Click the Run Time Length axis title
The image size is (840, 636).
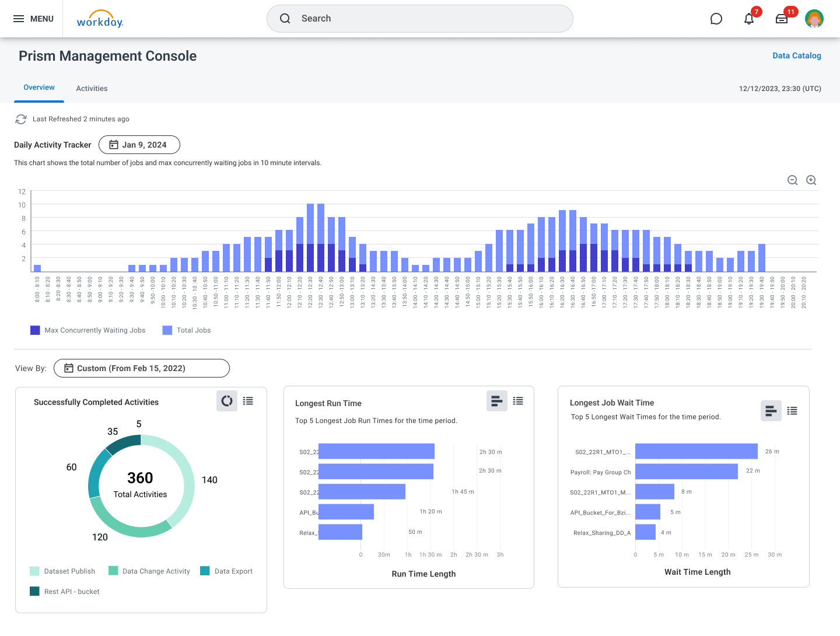(423, 574)
